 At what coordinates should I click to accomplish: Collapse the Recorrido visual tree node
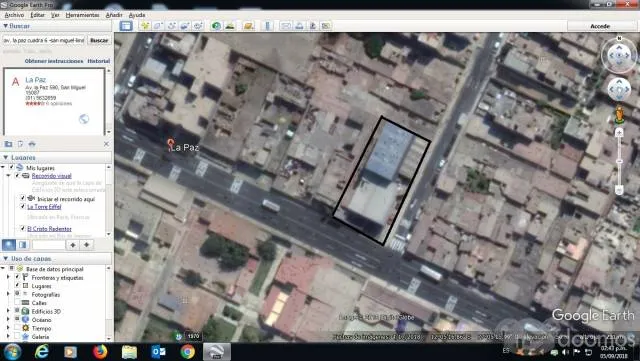pos(8,176)
